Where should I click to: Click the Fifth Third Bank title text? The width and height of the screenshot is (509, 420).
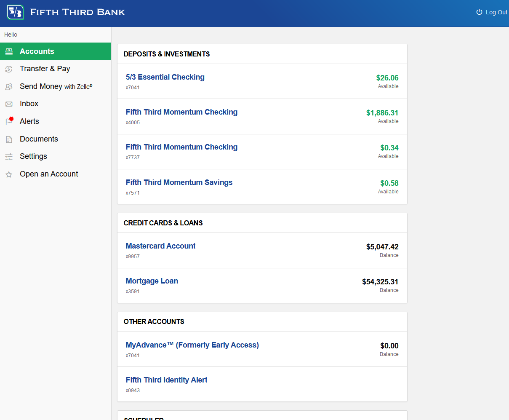(x=77, y=12)
